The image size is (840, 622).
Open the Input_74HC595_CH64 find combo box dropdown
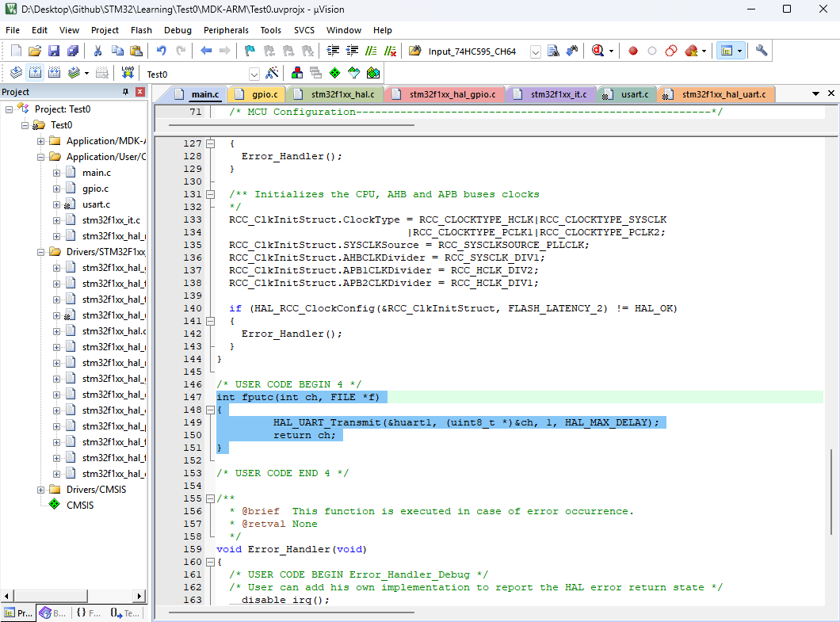535,52
